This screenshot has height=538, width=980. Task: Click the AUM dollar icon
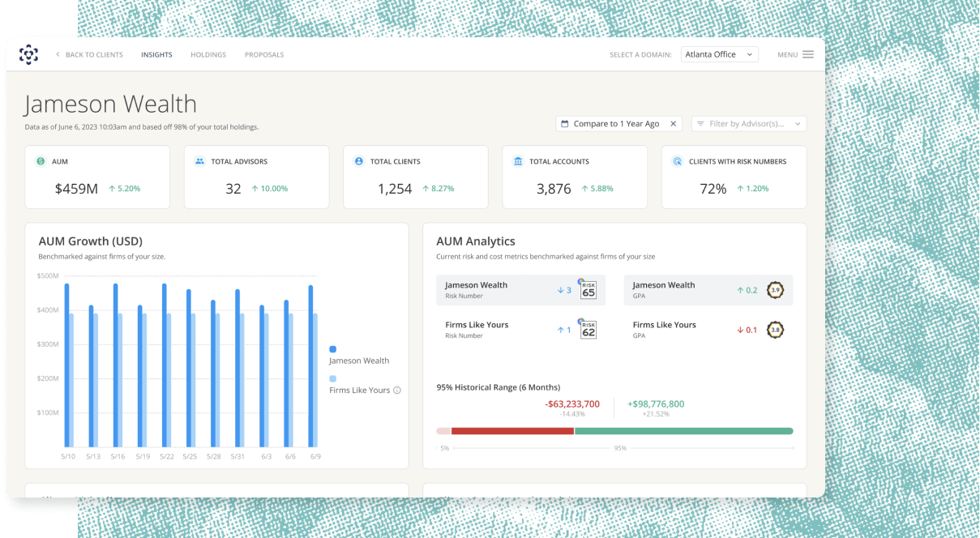(x=41, y=161)
